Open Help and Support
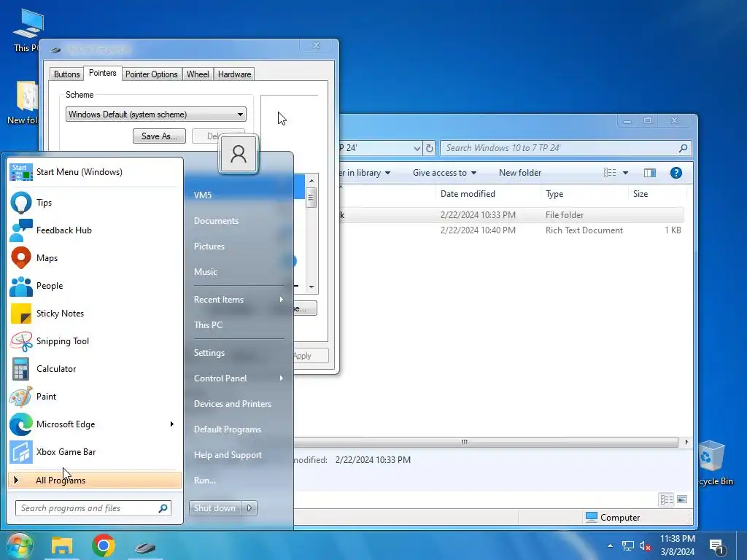This screenshot has width=747, height=560. 228,454
